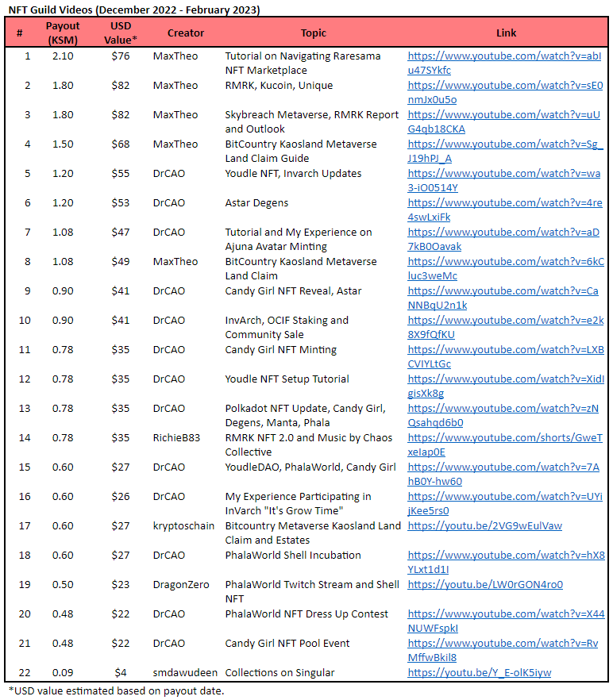Select the $4 USD value cell
Screen dimensions: 613x700
(121, 673)
